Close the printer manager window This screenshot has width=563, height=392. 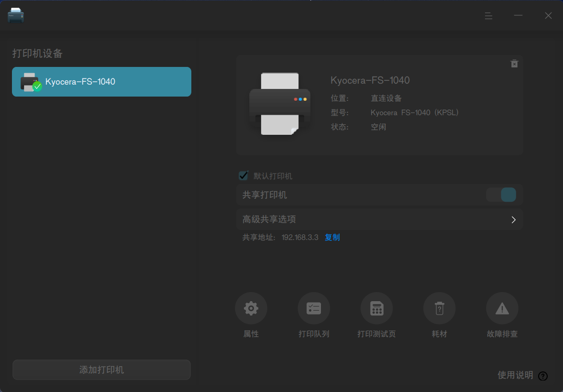pyautogui.click(x=548, y=16)
